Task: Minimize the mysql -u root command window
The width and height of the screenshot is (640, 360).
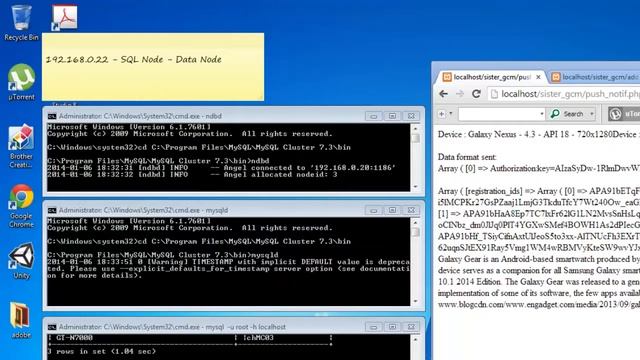Action: (x=373, y=327)
